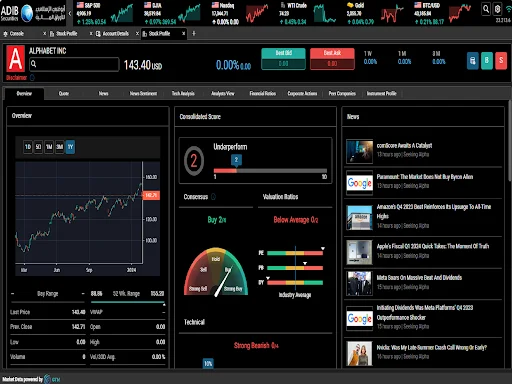
Task: Close the Account Details tab
Action: [137, 34]
